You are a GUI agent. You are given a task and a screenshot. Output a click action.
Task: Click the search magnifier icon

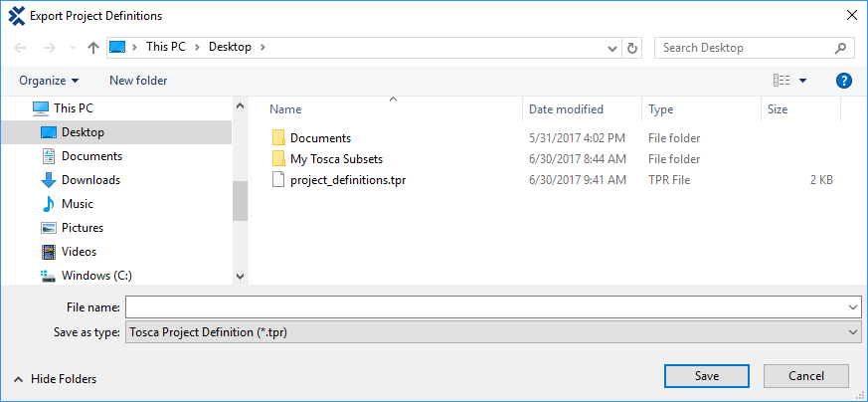pos(840,47)
